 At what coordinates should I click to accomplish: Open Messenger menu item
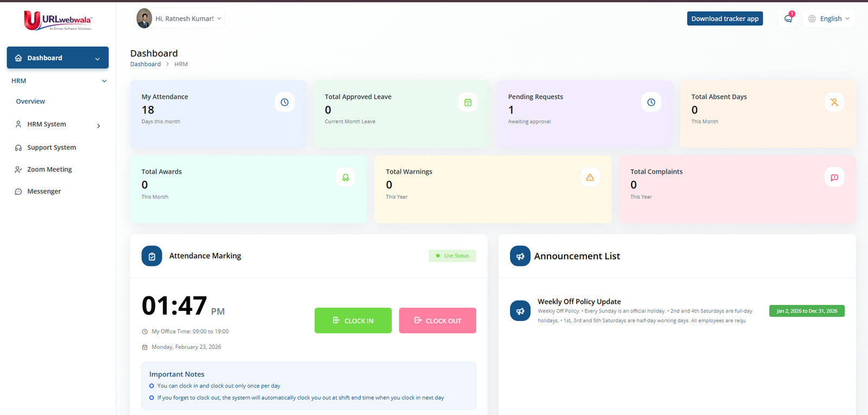point(58,191)
